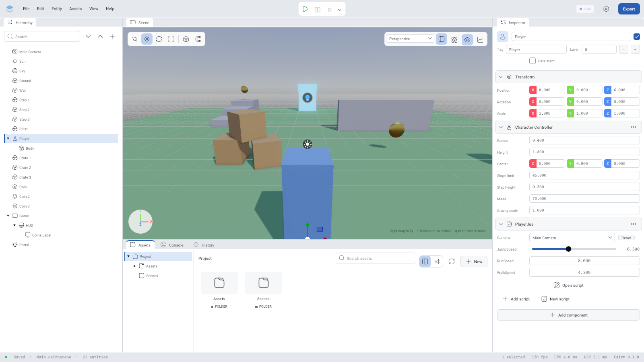Open the Perspective view dropdown
This screenshot has height=362, width=644.
[x=410, y=39]
